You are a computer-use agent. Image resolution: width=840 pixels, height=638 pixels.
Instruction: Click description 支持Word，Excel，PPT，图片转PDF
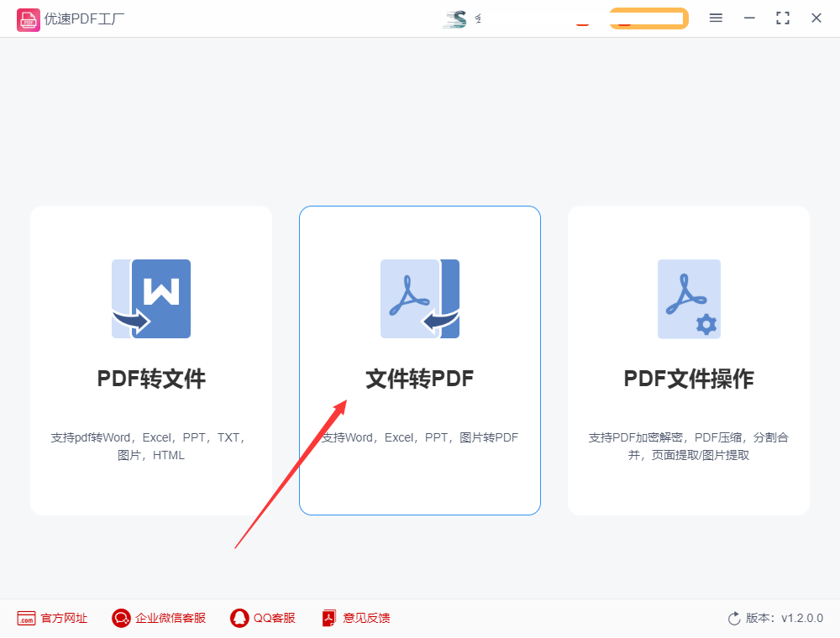point(420,438)
